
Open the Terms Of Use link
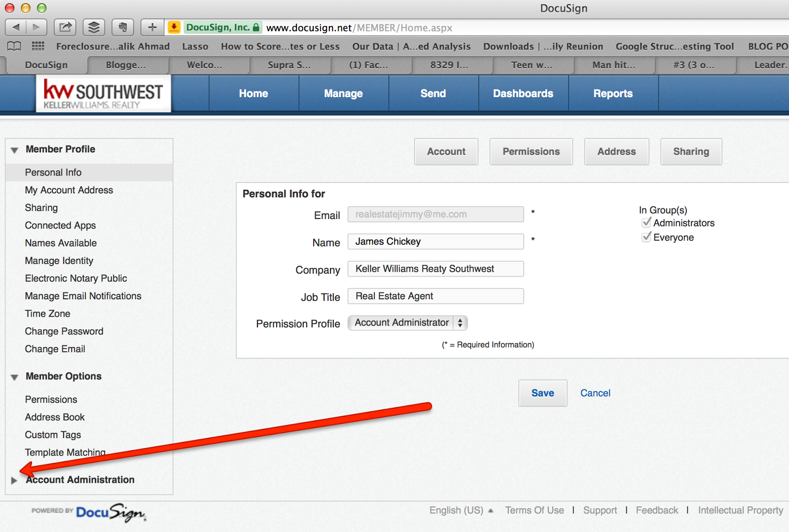click(535, 510)
